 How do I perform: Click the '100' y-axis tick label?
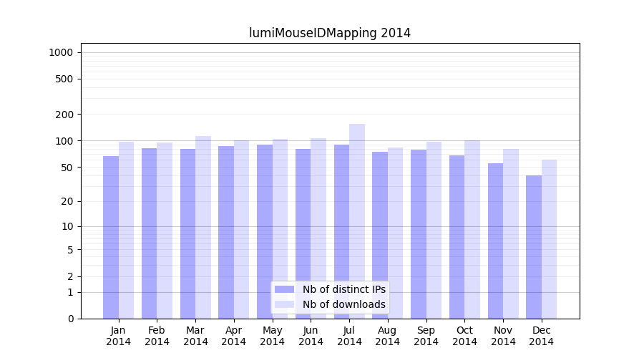click(64, 141)
